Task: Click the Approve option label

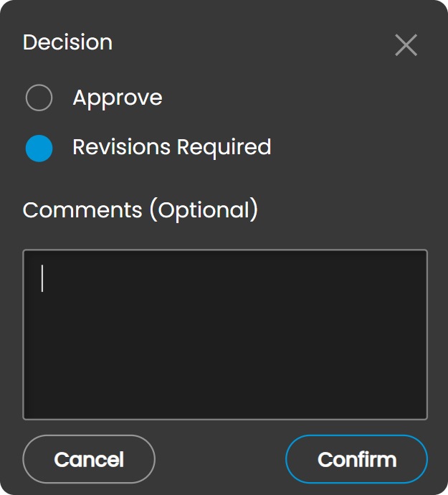Action: coord(118,98)
